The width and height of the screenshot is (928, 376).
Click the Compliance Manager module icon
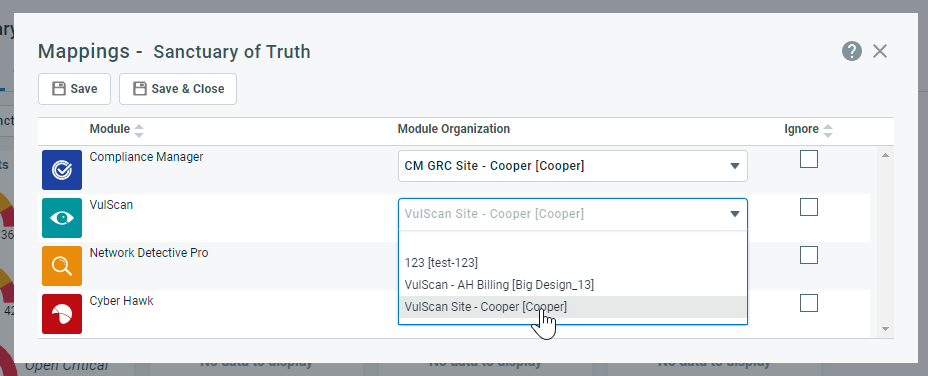click(x=62, y=170)
